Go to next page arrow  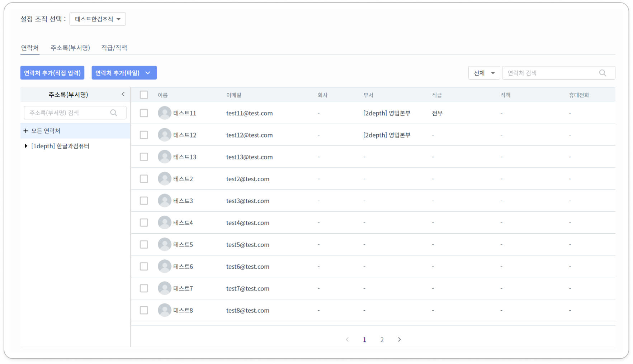(x=399, y=339)
